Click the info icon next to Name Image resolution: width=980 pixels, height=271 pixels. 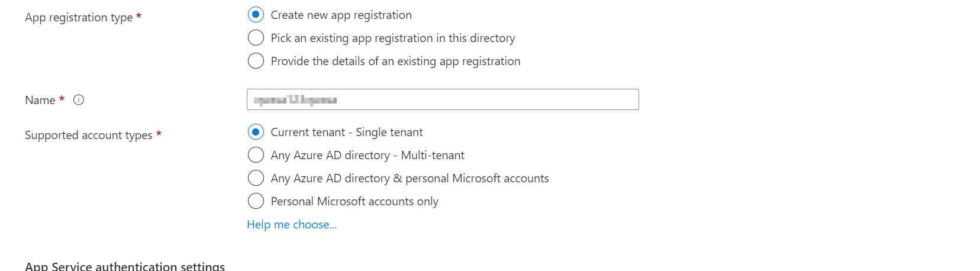pos(79,100)
